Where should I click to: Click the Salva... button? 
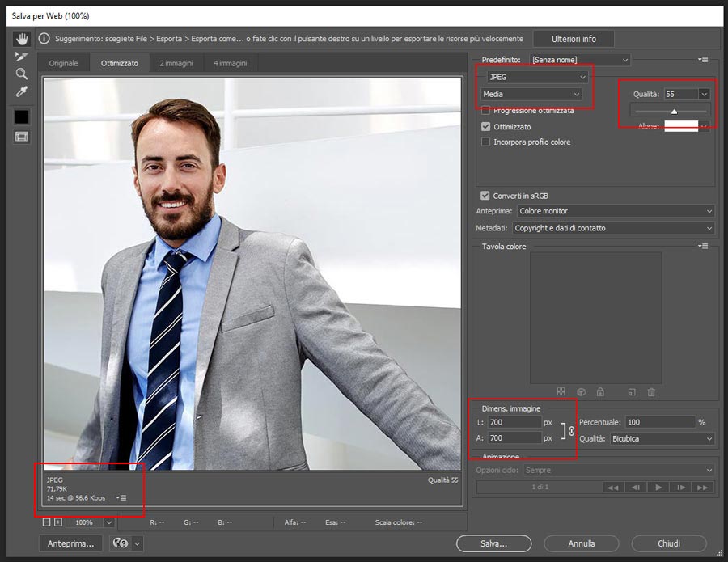coord(493,543)
